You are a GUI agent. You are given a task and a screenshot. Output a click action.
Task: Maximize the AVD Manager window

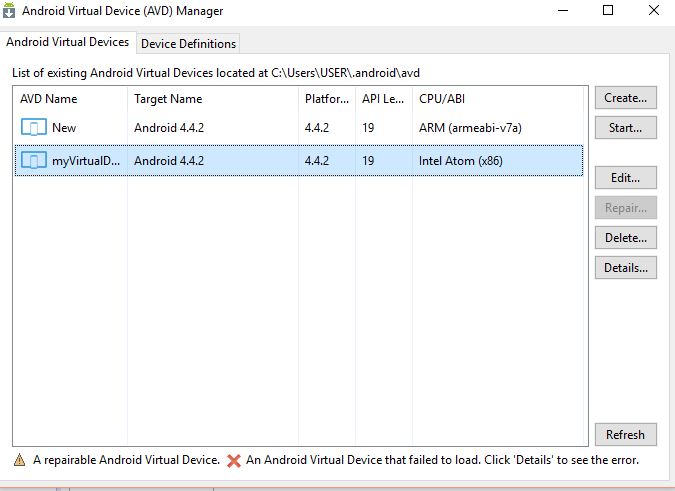point(608,10)
